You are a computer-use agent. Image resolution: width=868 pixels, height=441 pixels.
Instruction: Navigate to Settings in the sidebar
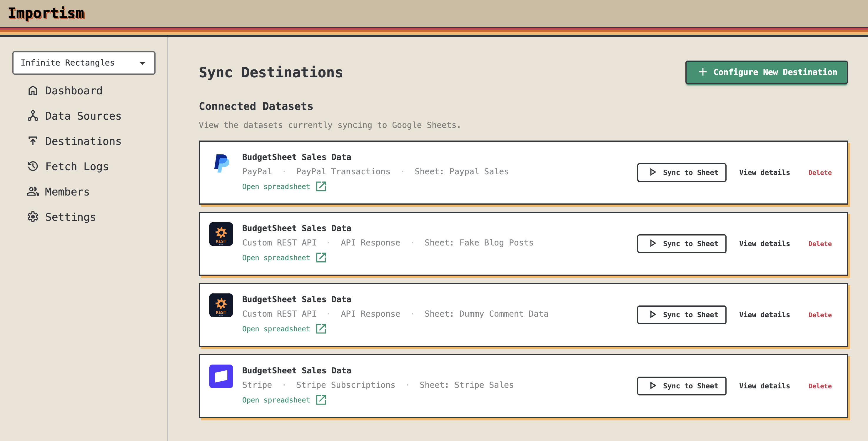pos(71,217)
